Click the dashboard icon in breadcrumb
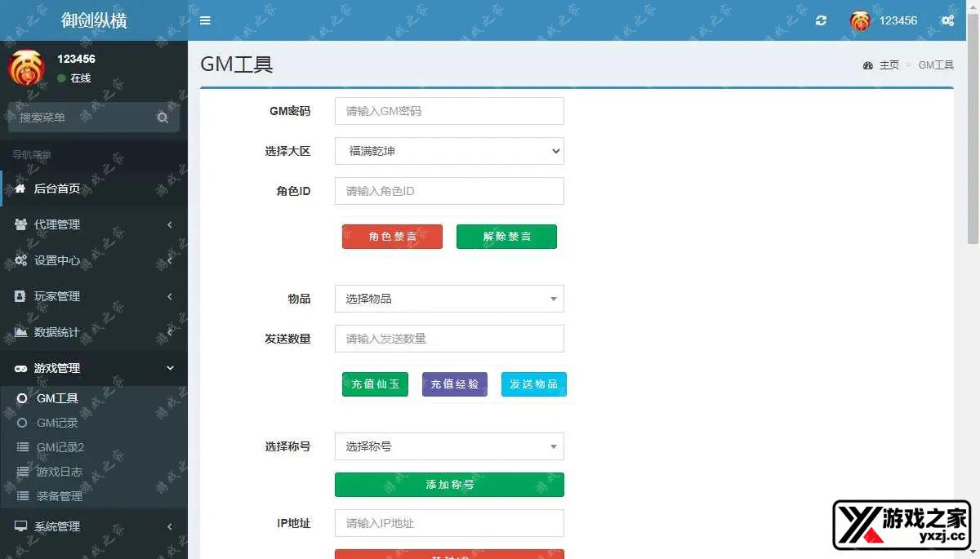 867,65
